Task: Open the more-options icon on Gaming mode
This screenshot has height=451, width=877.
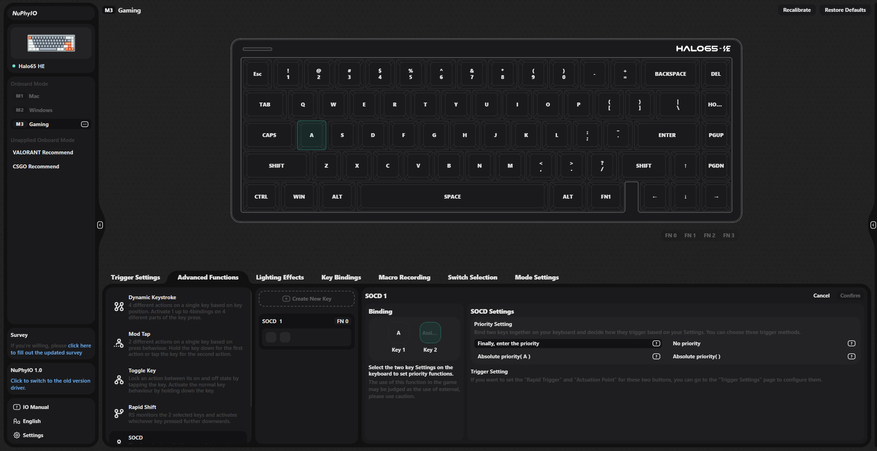Action: (x=84, y=124)
